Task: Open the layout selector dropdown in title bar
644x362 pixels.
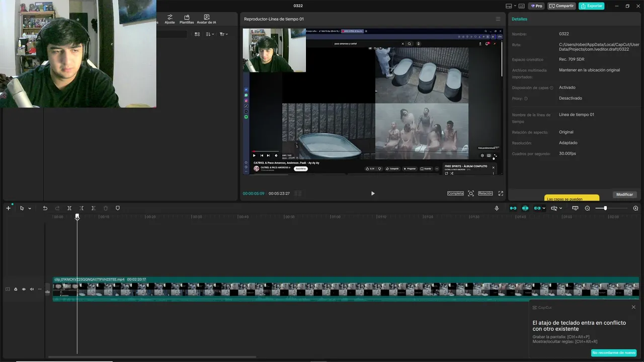Action: pyautogui.click(x=510, y=6)
